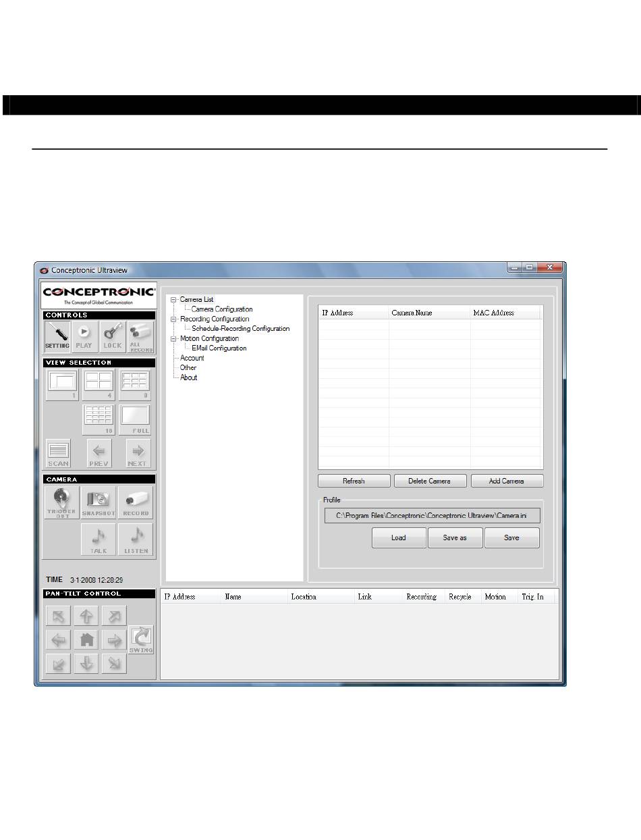
Task: Click the Conceptronic Ultraview title bar icon
Action: [x=44, y=270]
